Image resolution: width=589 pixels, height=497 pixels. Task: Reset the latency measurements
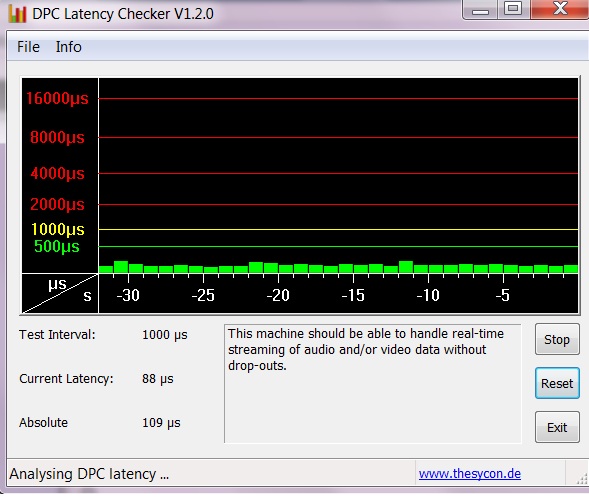(557, 383)
